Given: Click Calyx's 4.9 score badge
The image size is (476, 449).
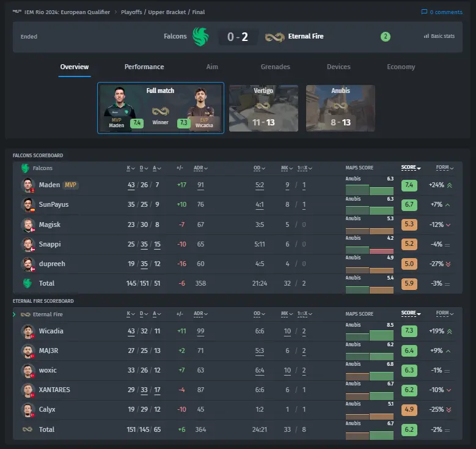Looking at the screenshot, I should click(409, 410).
